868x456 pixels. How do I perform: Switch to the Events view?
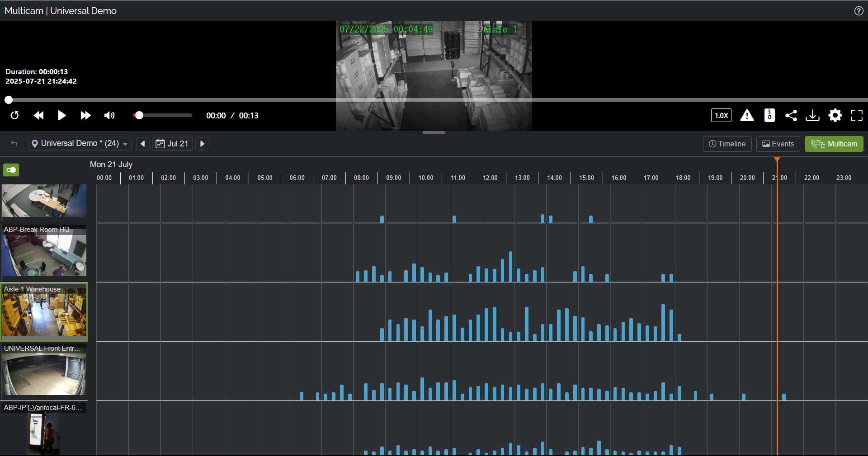coord(778,144)
